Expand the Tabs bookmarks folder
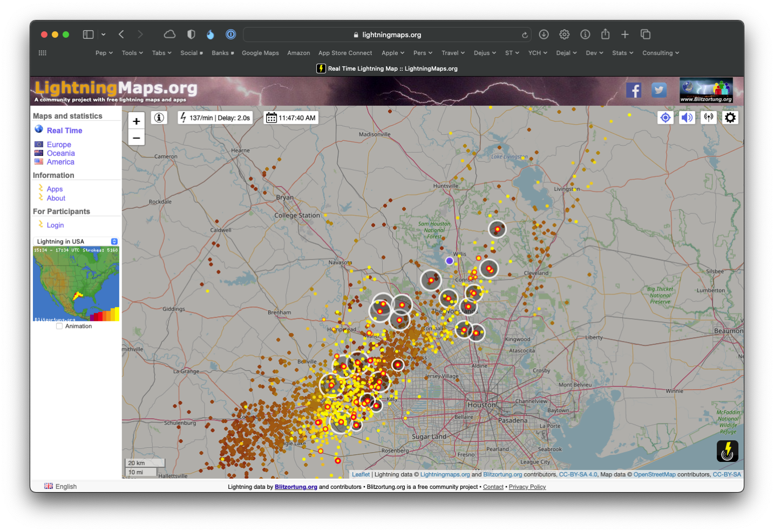The image size is (774, 532). tap(161, 53)
